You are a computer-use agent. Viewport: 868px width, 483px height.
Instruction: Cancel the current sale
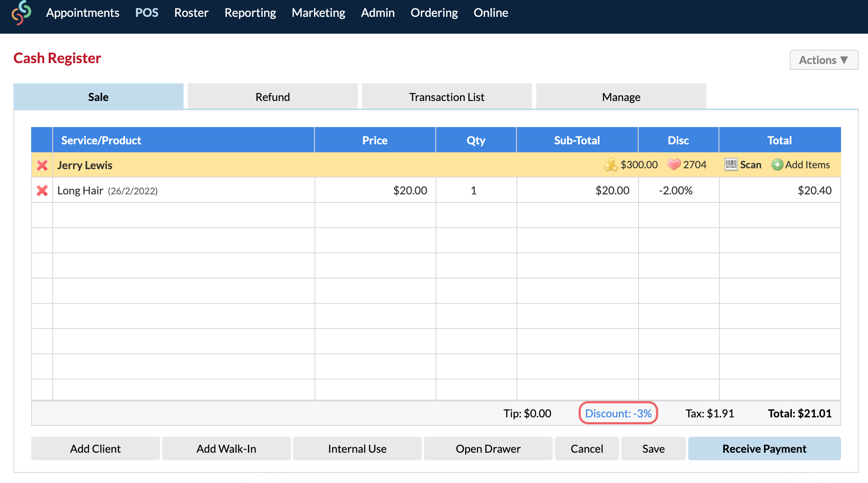(x=587, y=448)
